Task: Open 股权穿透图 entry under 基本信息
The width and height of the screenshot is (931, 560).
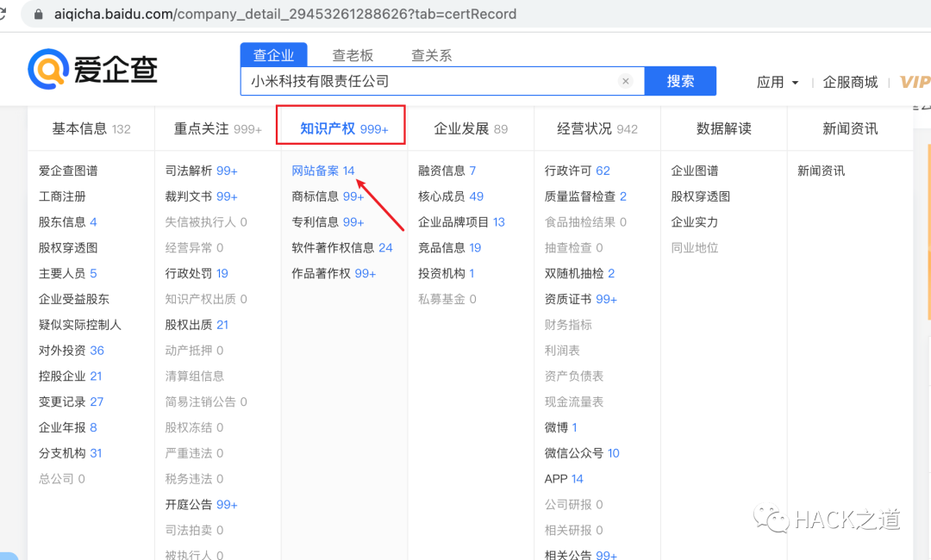Action: click(68, 248)
